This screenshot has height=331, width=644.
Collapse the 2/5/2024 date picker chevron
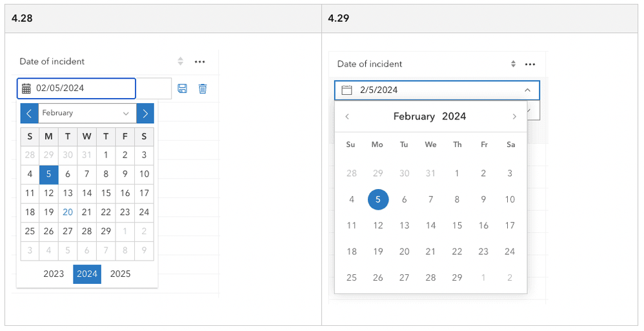coord(527,90)
